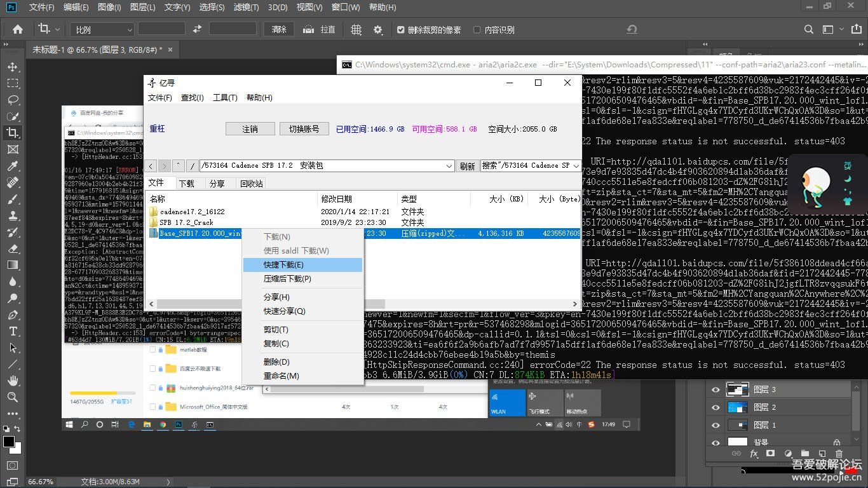This screenshot has width=868, height=488.
Task: Select the Rectangular Marquee tool
Action: point(13,83)
